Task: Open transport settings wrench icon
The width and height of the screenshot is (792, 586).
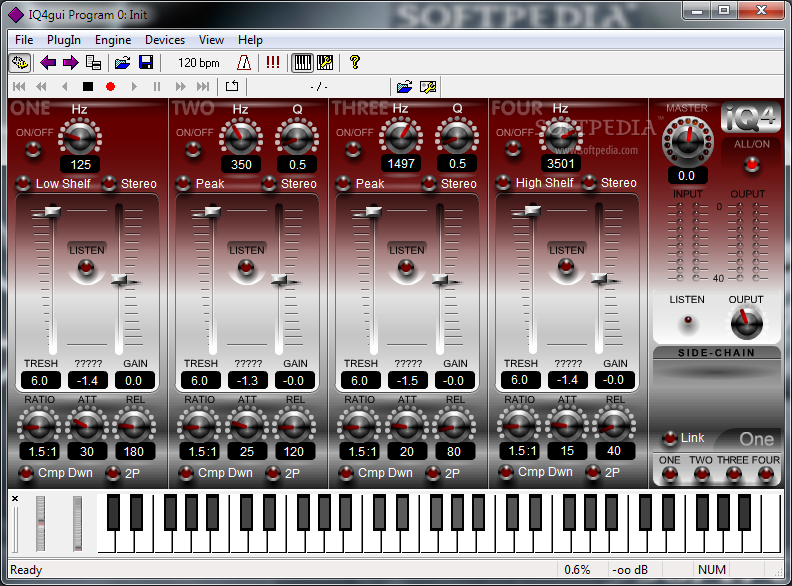Action: [428, 87]
